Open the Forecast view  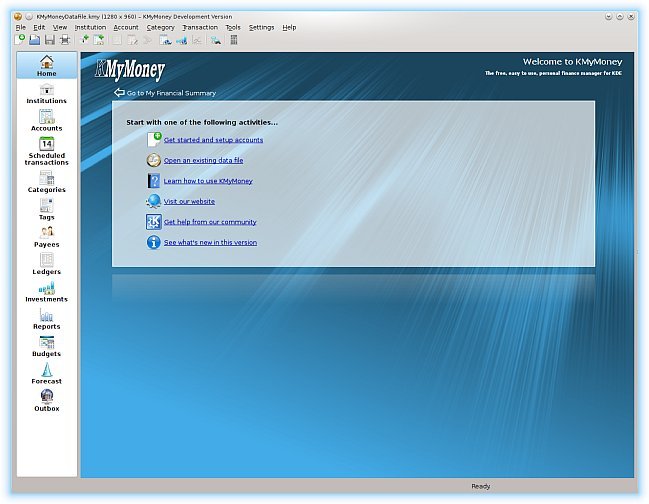pos(47,373)
